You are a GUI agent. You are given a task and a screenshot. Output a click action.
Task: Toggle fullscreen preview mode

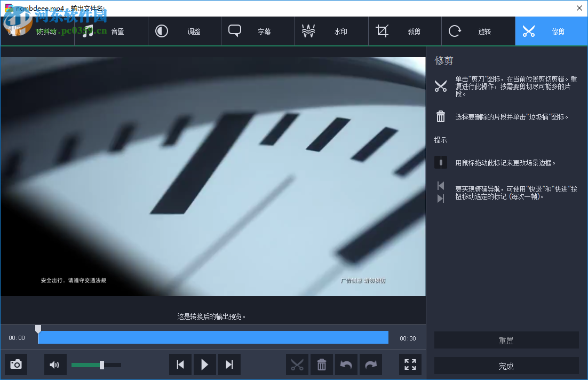[410, 364]
